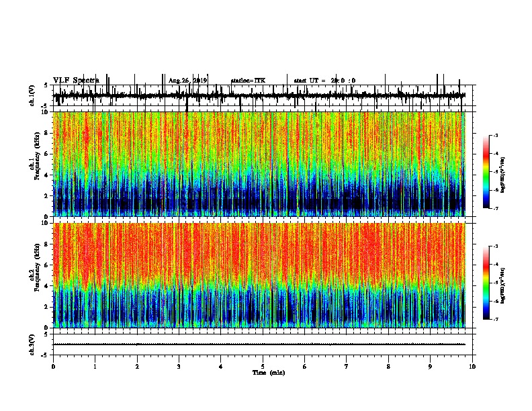Click the time axis tick label "9"
The height and width of the screenshot is (411, 532).
click(430, 367)
